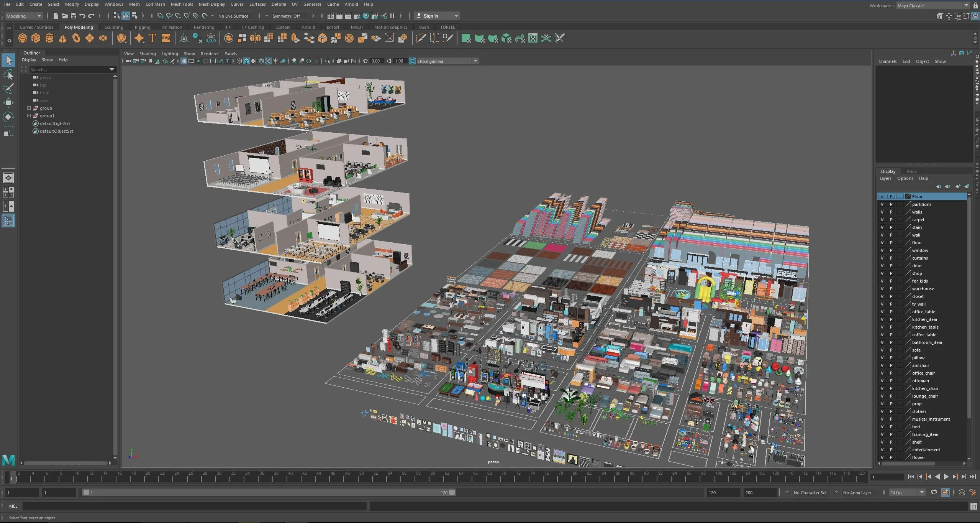980x523 pixels.
Task: Open the 24 fps dropdown
Action: coord(907,492)
